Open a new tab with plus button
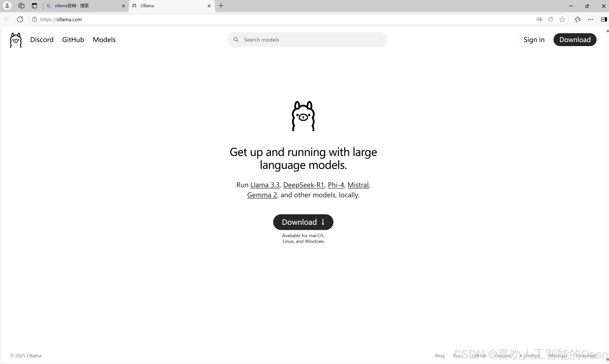609x364 pixels. pyautogui.click(x=221, y=6)
